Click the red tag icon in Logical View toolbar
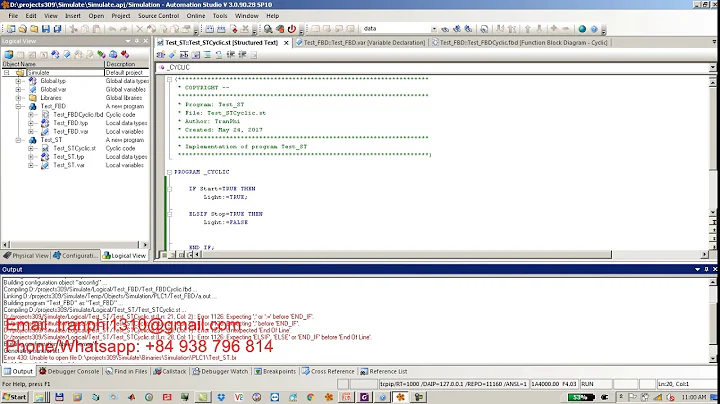The image size is (720, 404). point(125,55)
